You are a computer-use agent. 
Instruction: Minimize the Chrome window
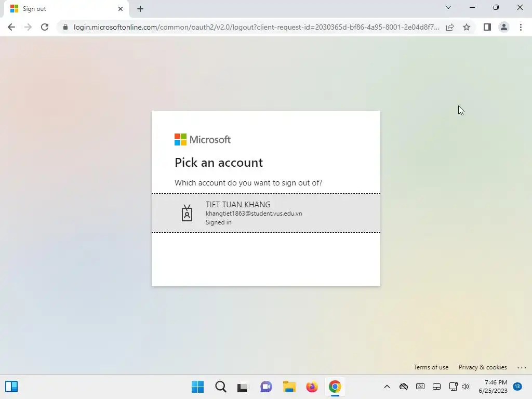tap(472, 7)
